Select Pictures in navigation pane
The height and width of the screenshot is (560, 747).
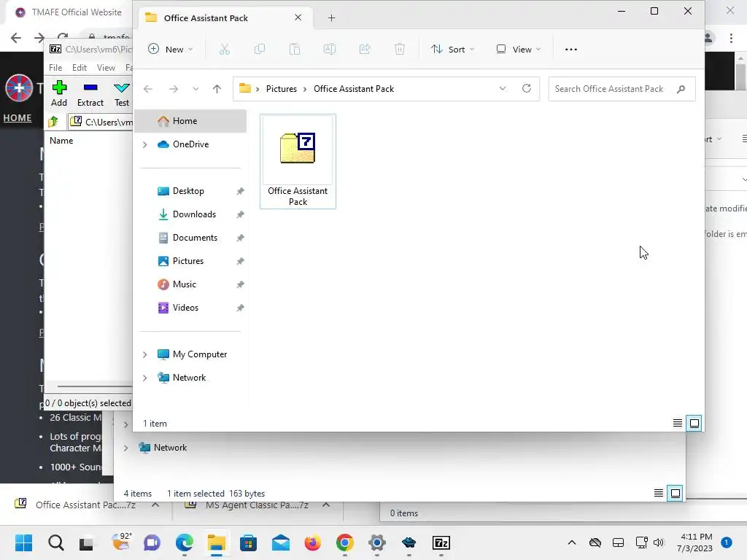(x=190, y=261)
